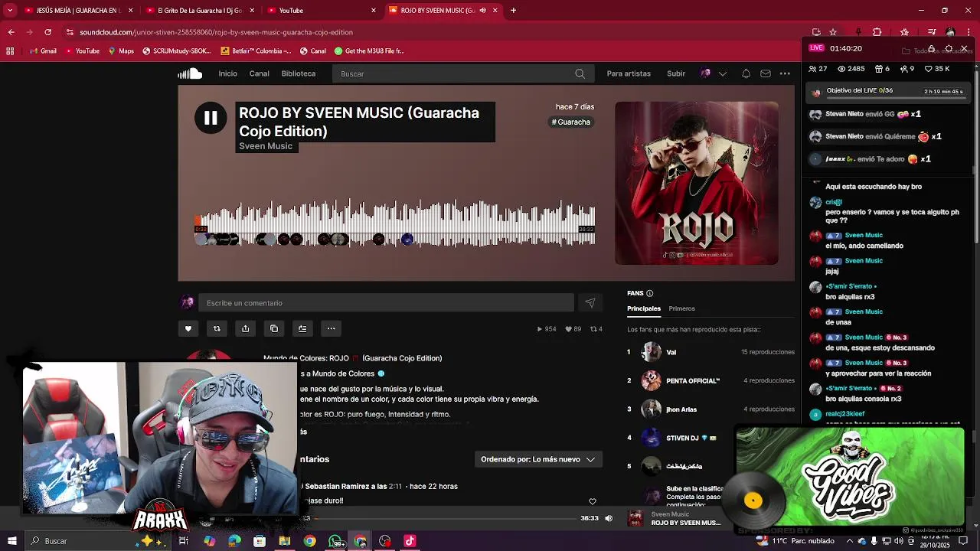Open Task View in the taskbar
Image resolution: width=980 pixels, height=551 pixels.
(184, 541)
